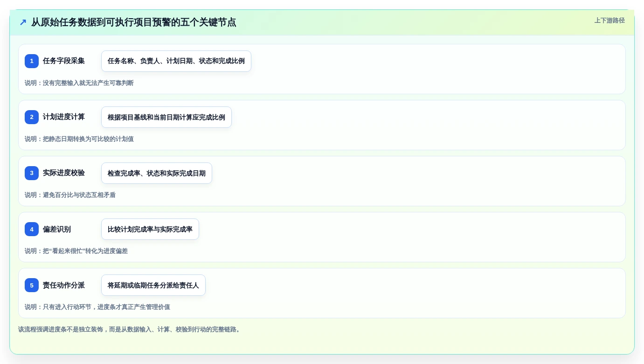Click the 比较计划完成率与实际完成率 box
This screenshot has height=364, width=644.
tap(150, 229)
